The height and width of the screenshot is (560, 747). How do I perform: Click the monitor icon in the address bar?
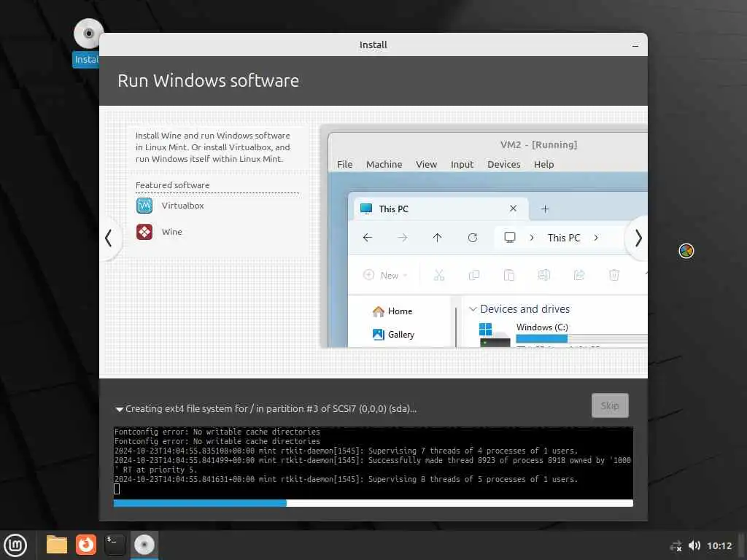pos(510,237)
